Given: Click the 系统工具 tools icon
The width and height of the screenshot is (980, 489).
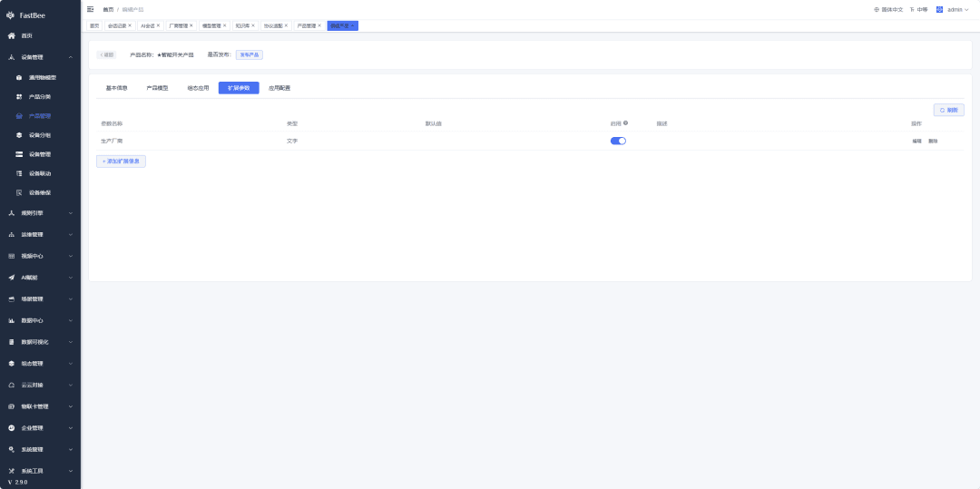Looking at the screenshot, I should (x=11, y=471).
